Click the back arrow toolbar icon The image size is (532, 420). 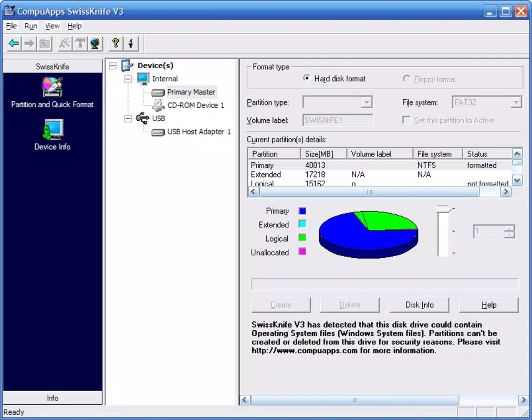pyautogui.click(x=14, y=44)
